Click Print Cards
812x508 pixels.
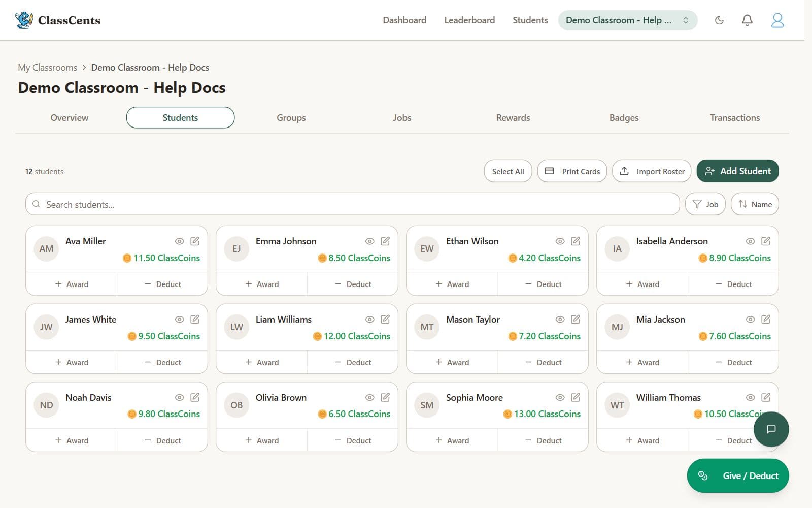(572, 171)
